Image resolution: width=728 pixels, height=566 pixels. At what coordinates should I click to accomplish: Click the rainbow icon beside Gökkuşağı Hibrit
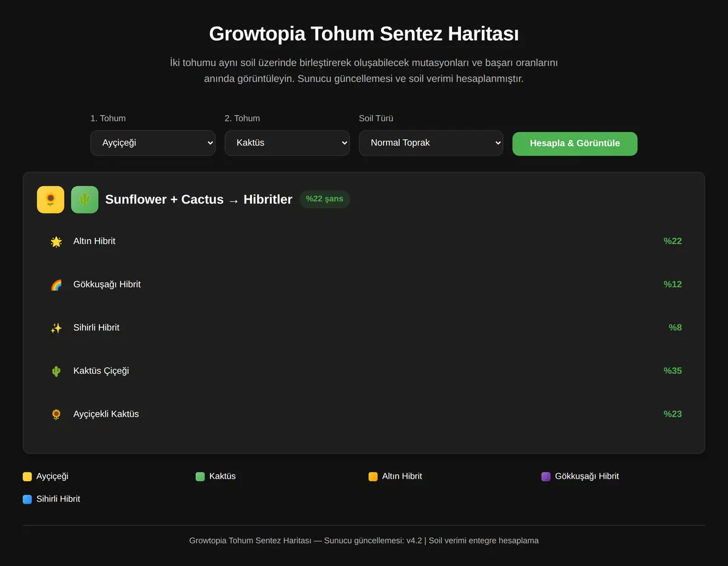56,285
